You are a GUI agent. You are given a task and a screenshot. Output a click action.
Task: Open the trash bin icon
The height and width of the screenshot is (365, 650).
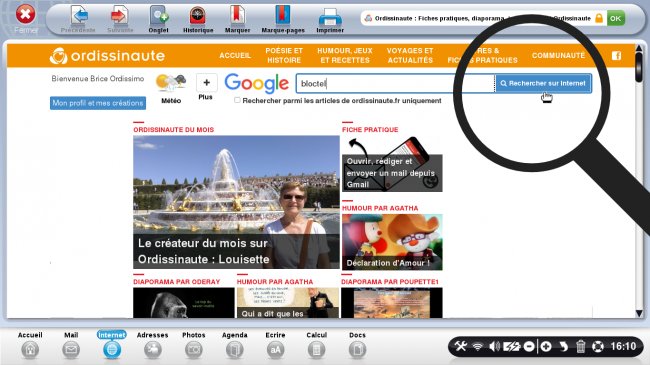pyautogui.click(x=580, y=346)
